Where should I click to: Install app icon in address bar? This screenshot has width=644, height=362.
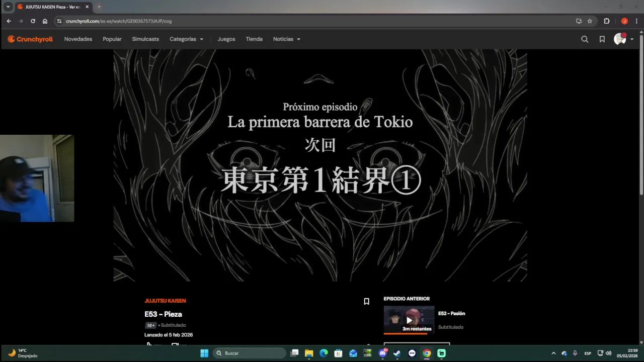click(x=579, y=21)
